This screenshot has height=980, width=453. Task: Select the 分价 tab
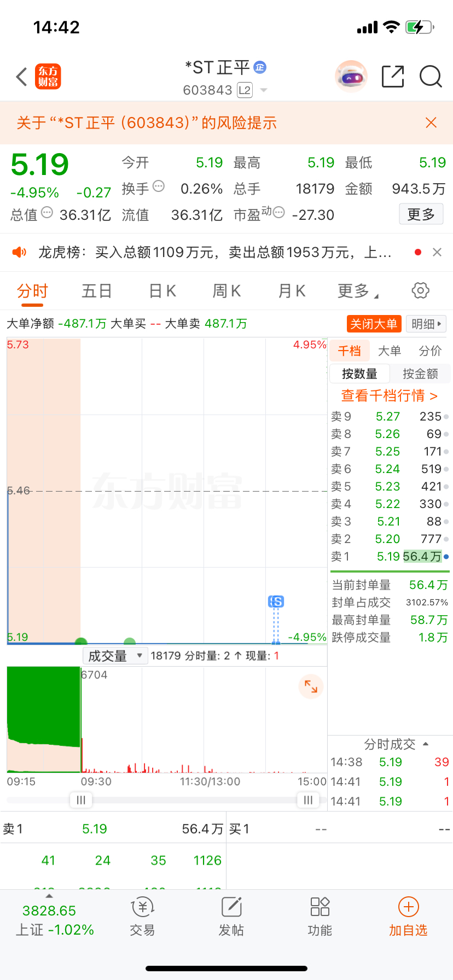pos(430,351)
